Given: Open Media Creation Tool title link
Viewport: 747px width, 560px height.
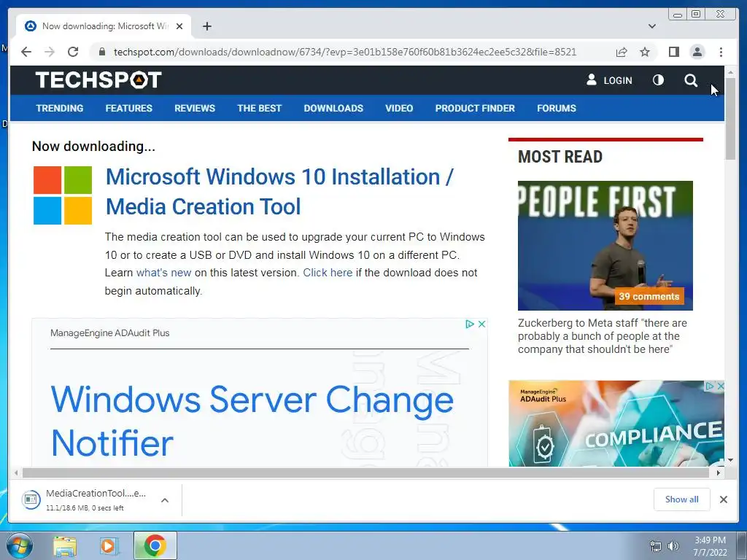Looking at the screenshot, I should (279, 192).
